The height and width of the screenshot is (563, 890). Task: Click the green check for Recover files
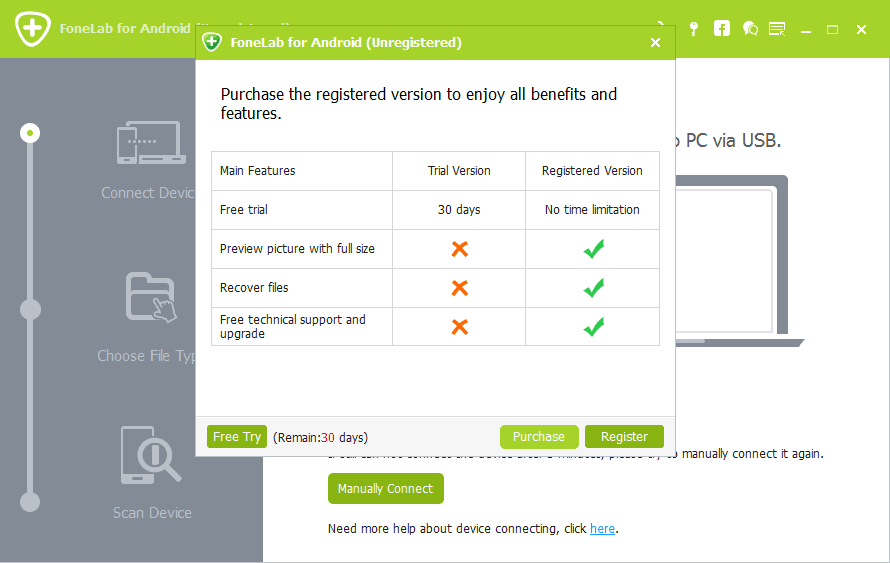click(593, 288)
